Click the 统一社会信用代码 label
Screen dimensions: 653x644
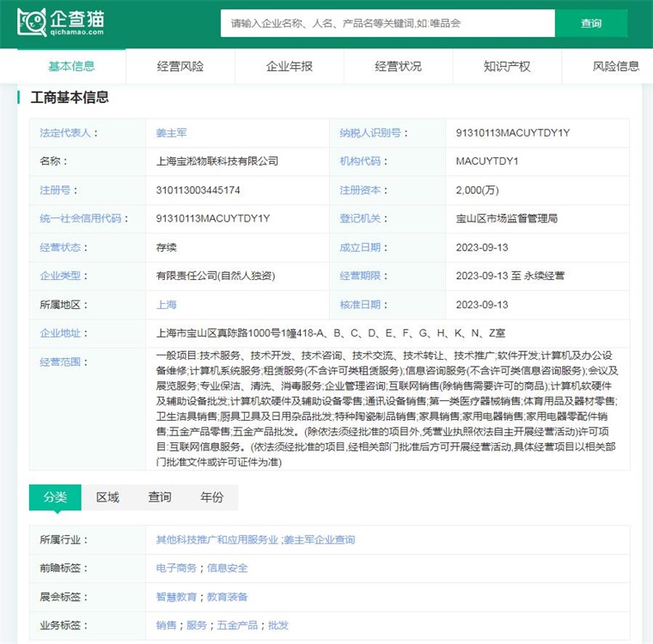(x=81, y=219)
